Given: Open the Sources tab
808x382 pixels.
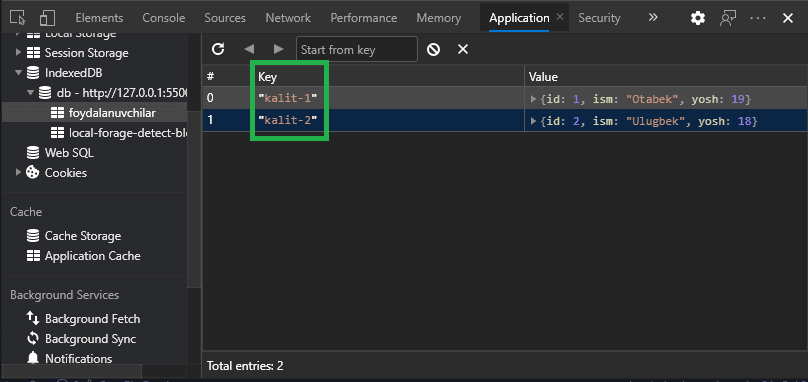Looking at the screenshot, I should (225, 18).
